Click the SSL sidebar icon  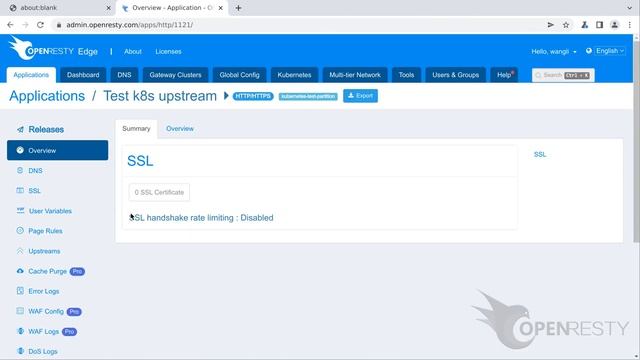click(20, 191)
